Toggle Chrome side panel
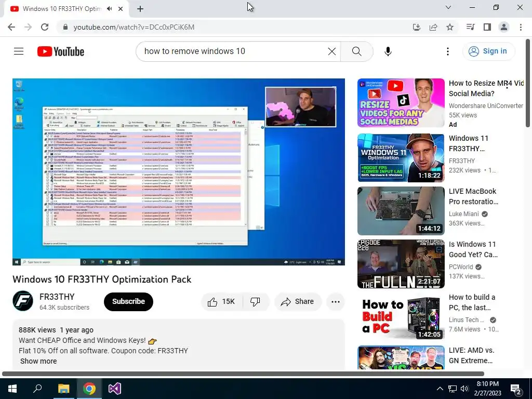 tap(487, 27)
